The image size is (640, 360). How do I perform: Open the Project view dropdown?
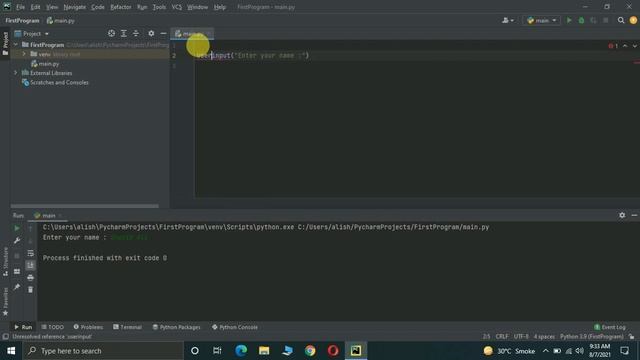32,33
